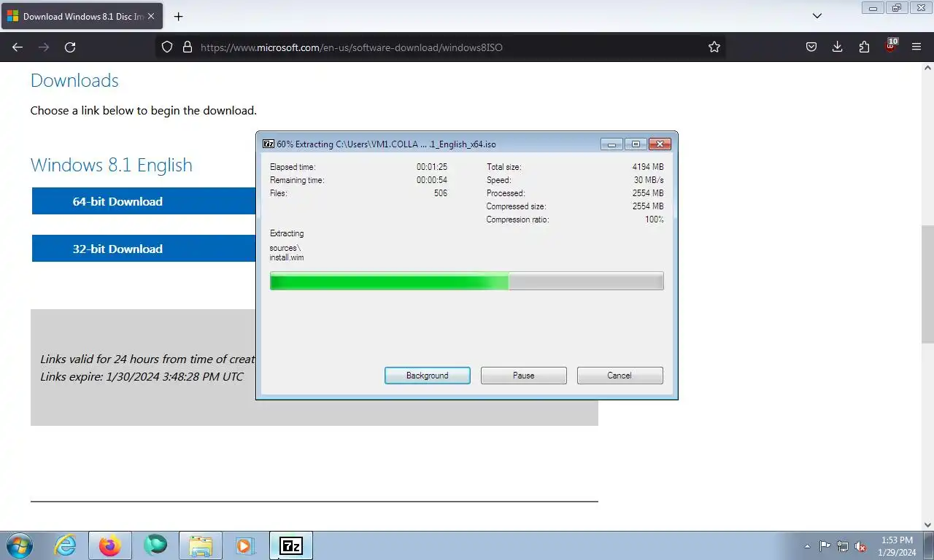This screenshot has height=560, width=934.
Task: Click the padlock site security icon
Action: point(188,47)
